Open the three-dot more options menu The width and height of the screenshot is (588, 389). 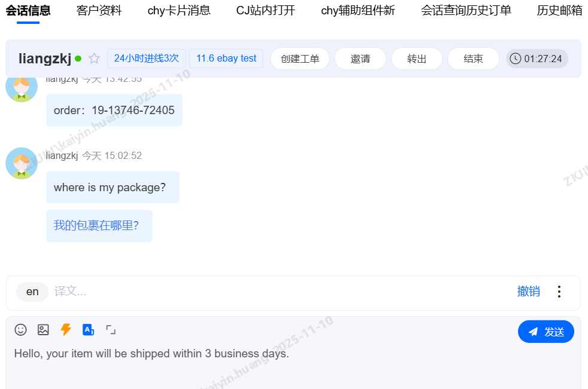[559, 292]
